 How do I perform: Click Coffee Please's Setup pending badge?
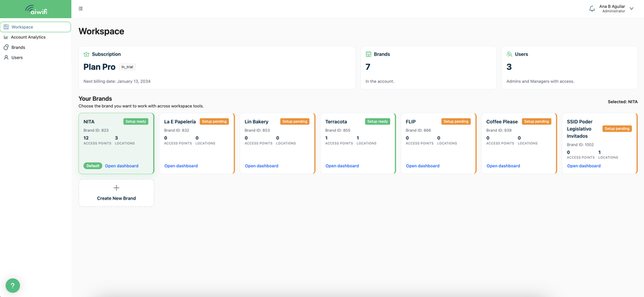tap(536, 122)
